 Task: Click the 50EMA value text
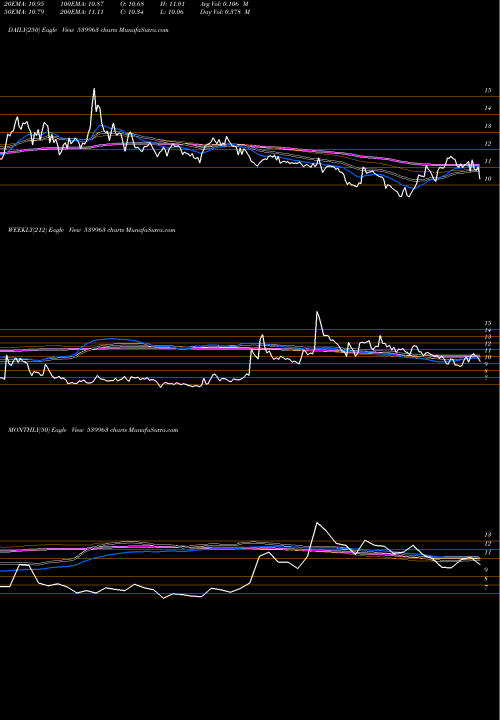[x=24, y=12]
